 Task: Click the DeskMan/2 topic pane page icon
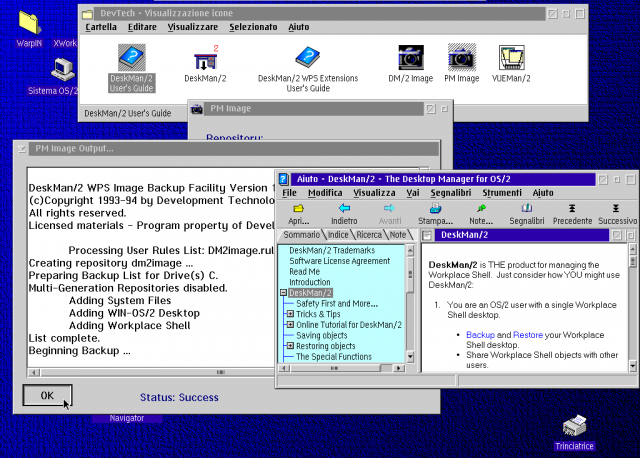coord(427,235)
